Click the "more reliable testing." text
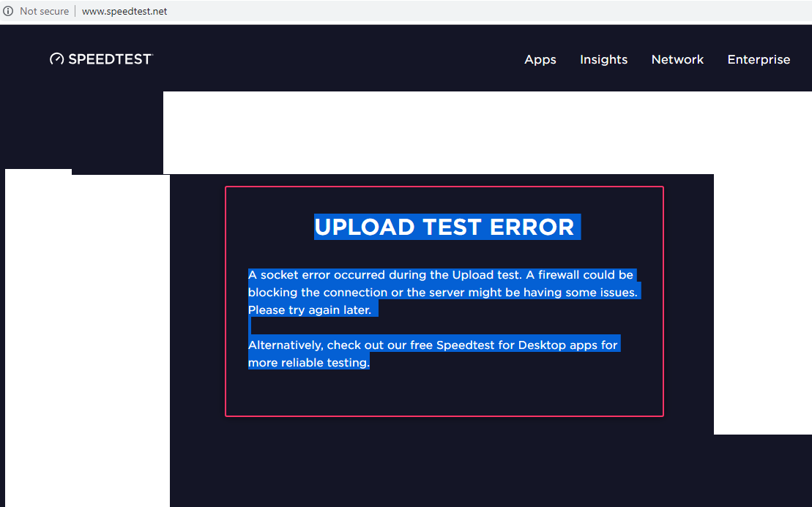812x507 pixels. pos(308,363)
